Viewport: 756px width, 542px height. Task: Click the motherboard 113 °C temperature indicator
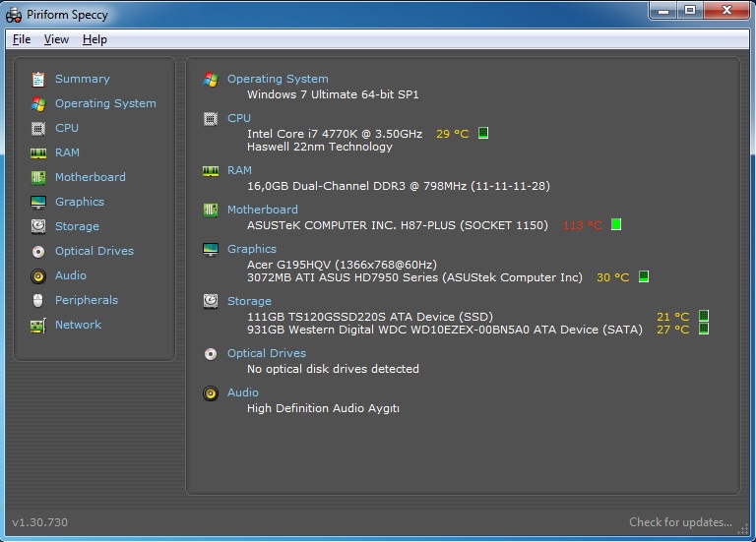[x=616, y=224]
